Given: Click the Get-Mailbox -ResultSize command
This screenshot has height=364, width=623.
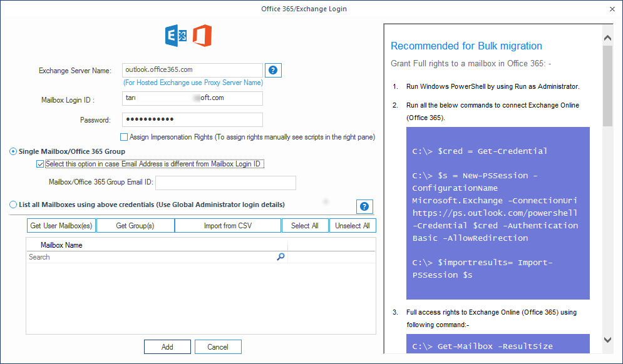Looking at the screenshot, I should coord(482,346).
